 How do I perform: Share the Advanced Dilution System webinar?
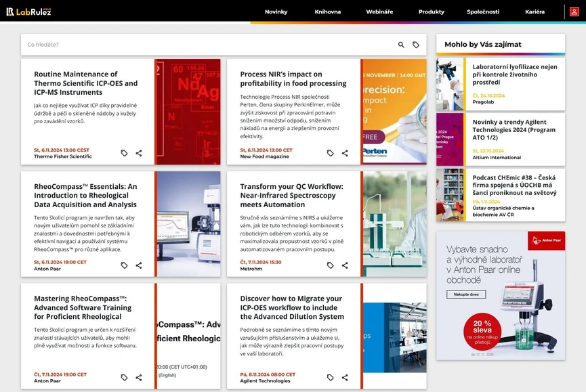click(345, 377)
